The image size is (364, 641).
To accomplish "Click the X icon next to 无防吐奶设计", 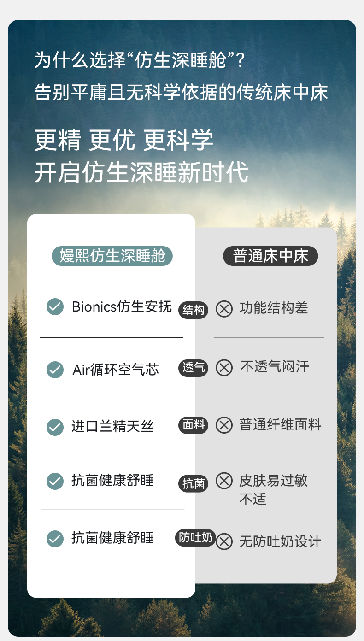I will point(224,541).
